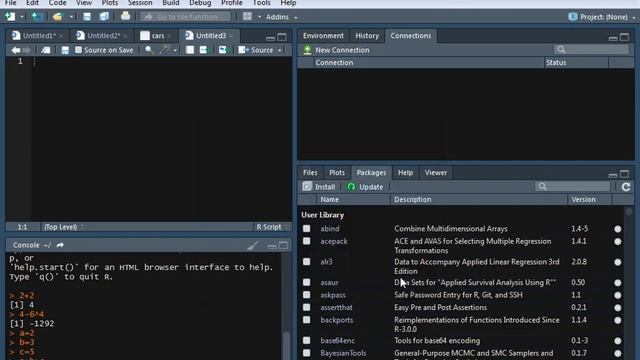Open the BayesianTools package link

343,353
